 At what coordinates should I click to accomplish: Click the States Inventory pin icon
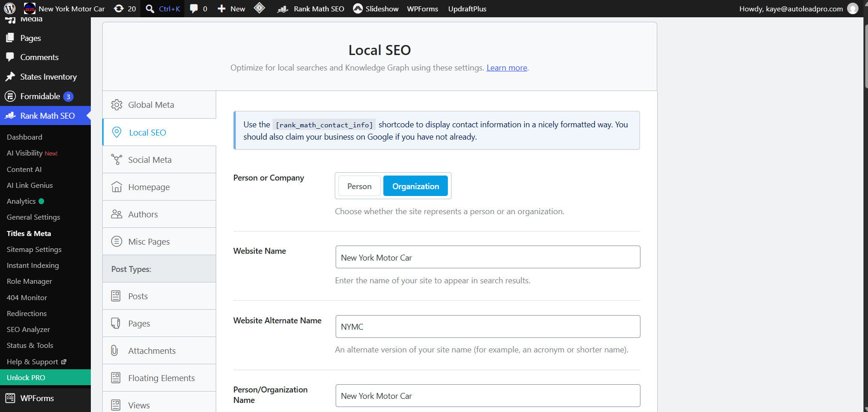pyautogui.click(x=10, y=77)
